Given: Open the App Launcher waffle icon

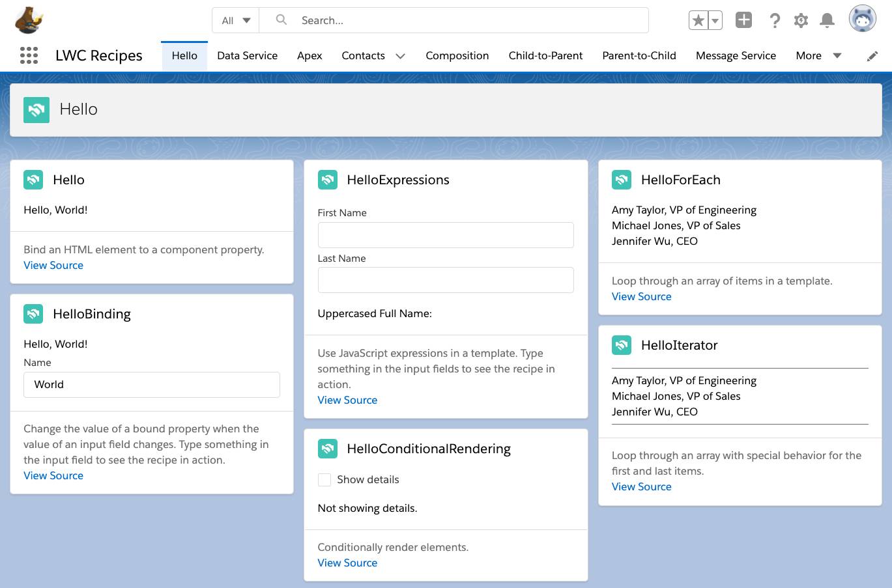Looking at the screenshot, I should point(29,55).
